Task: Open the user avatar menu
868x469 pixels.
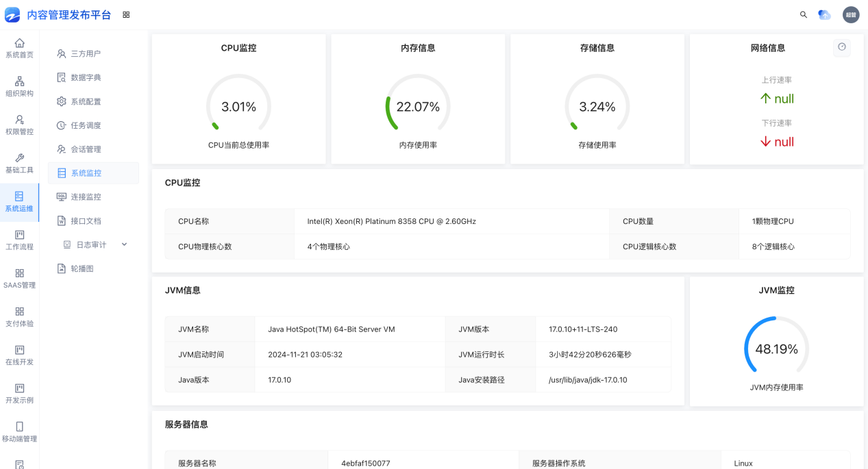Action: (x=850, y=14)
